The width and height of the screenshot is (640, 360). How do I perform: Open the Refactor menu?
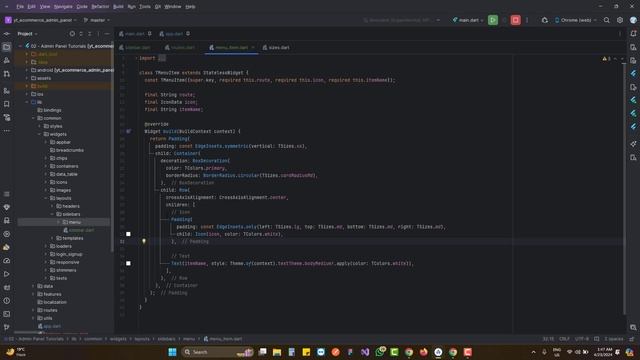[100, 7]
